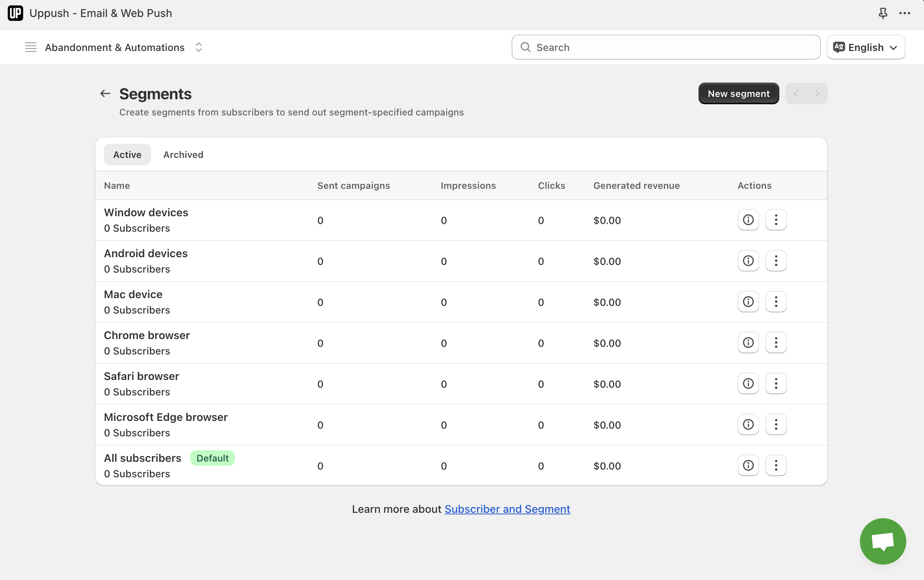Viewport: 924px width, 580px height.
Task: Open three-dot menu for Microsoft Edge browser
Action: (776, 425)
